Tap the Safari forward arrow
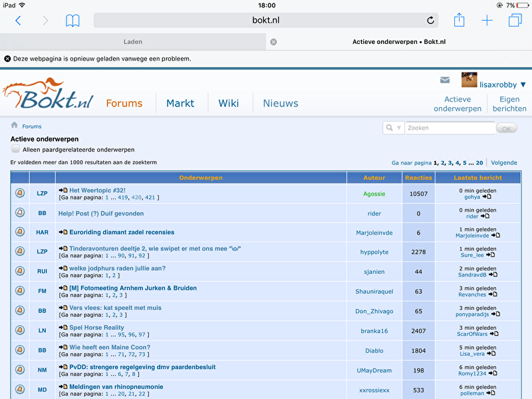 (x=45, y=21)
